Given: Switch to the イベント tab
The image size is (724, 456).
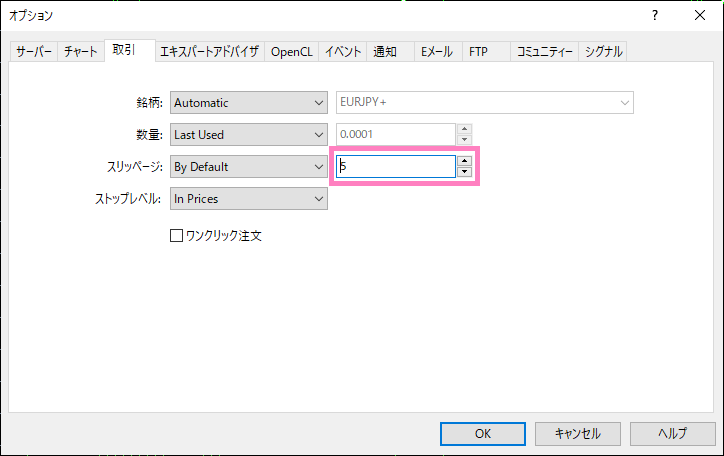Looking at the screenshot, I should click(x=343, y=52).
